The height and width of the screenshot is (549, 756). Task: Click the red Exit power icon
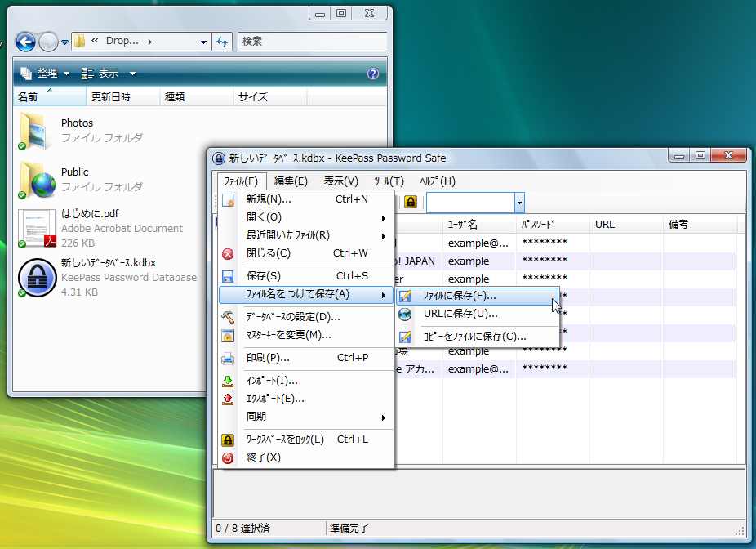click(x=228, y=457)
